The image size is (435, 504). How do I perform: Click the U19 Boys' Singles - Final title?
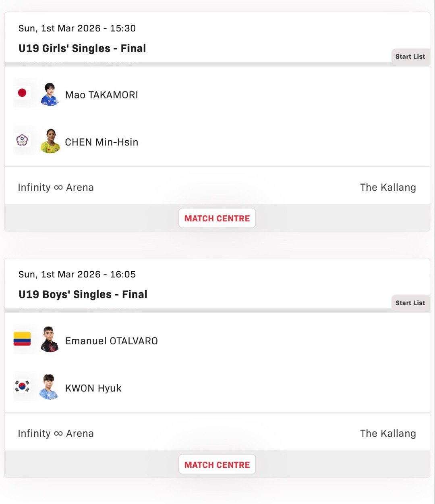[83, 294]
